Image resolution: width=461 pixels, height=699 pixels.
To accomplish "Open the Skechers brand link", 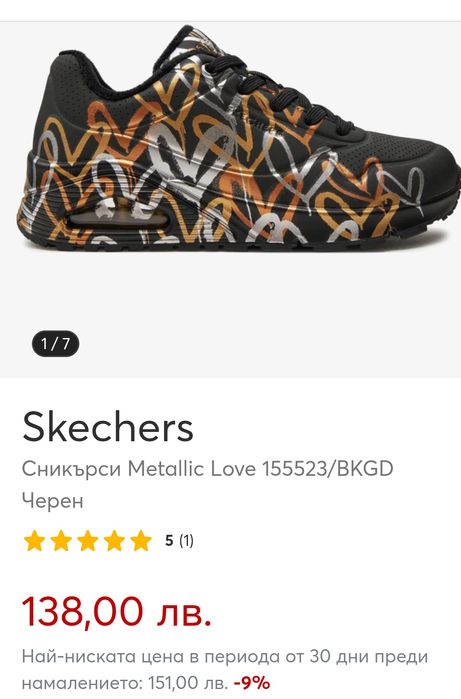I will click(108, 427).
